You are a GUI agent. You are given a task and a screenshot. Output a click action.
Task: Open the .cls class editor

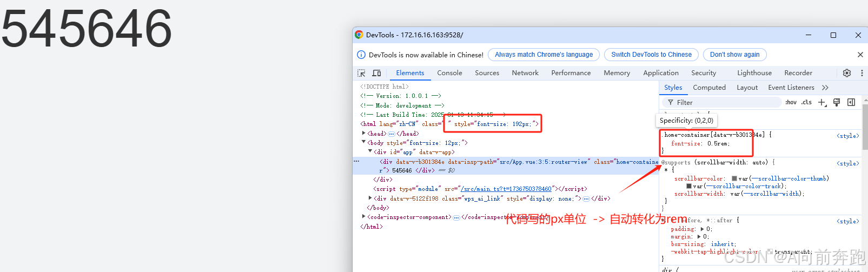coord(806,102)
